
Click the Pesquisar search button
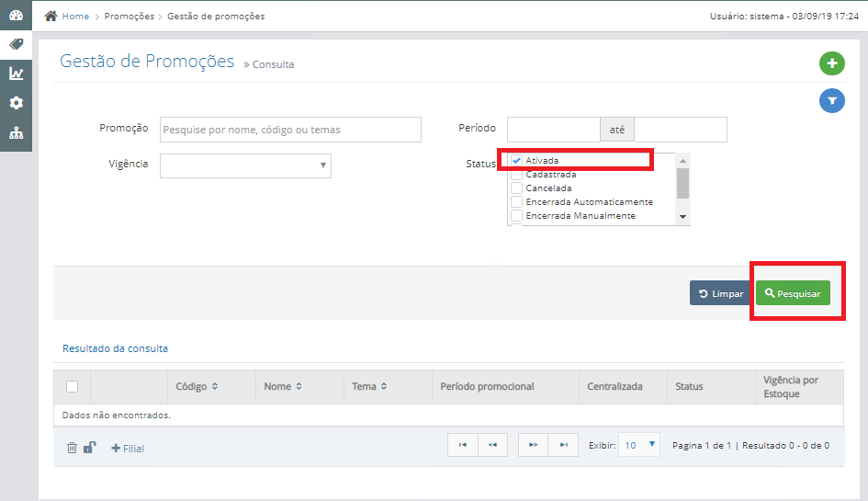(x=794, y=293)
